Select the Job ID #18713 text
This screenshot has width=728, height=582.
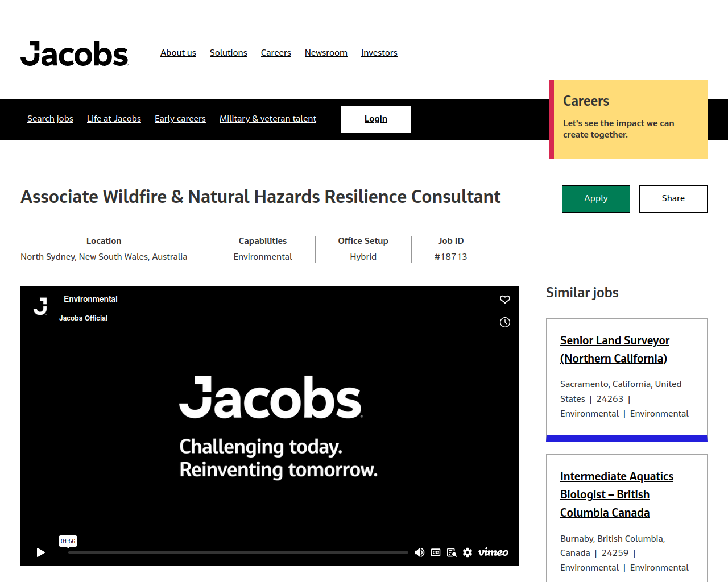point(451,257)
